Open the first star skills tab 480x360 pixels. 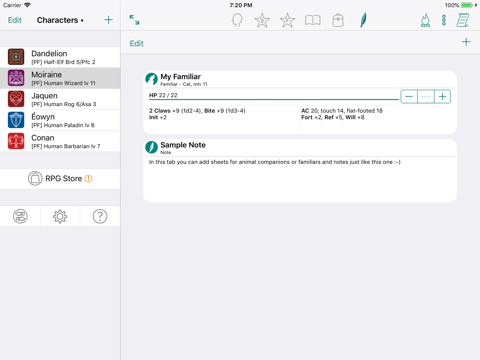point(262,20)
